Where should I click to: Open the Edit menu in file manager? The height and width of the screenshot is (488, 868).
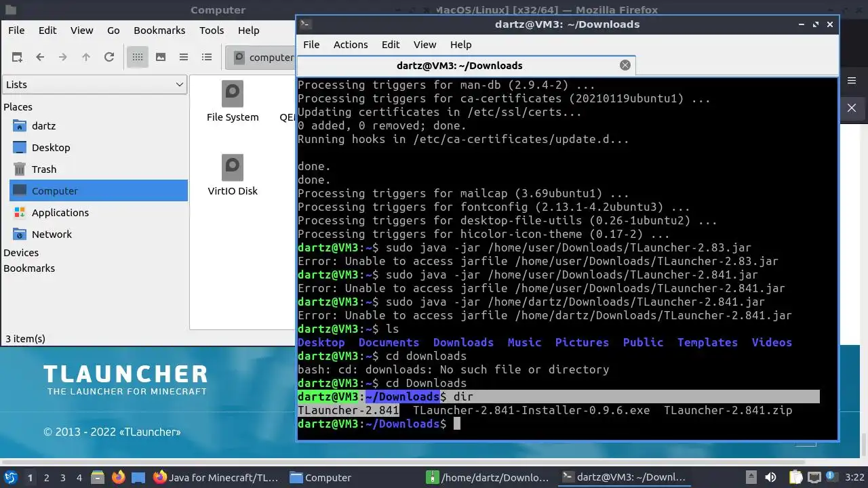[47, 30]
